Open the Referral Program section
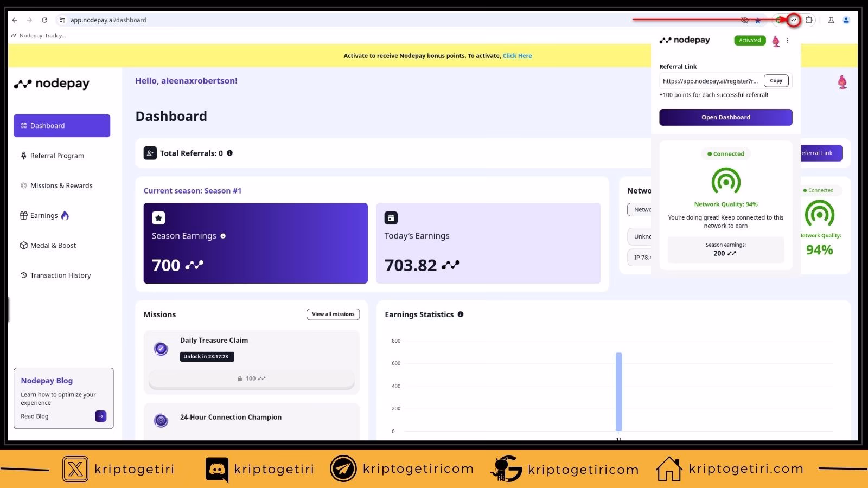 [x=57, y=156]
